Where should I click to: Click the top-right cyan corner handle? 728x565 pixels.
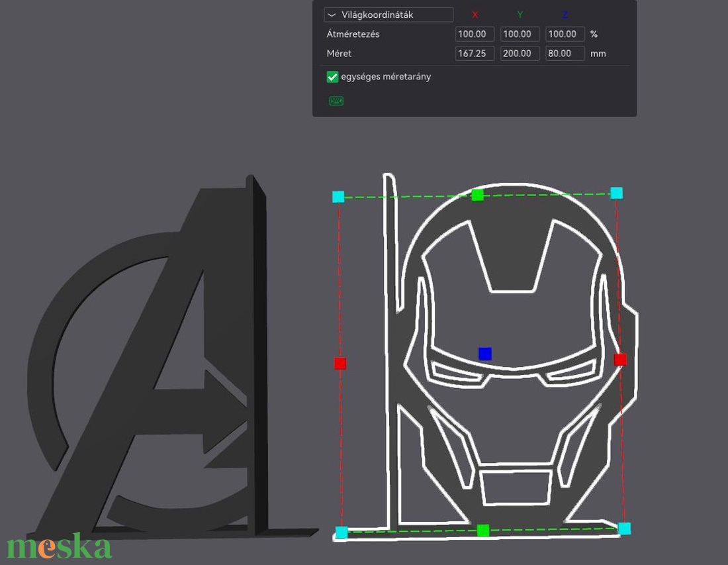[616, 193]
